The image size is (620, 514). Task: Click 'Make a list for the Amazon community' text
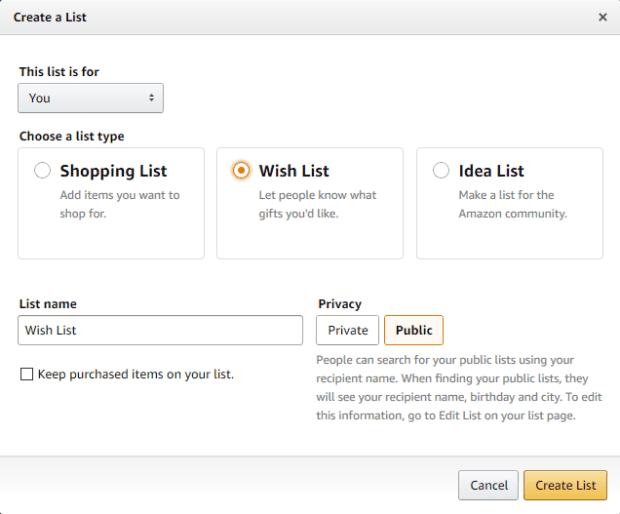512,204
